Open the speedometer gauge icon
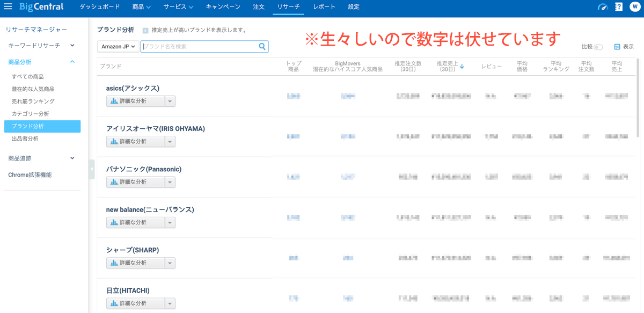Viewport: 644px width, 313px height. [x=603, y=7]
